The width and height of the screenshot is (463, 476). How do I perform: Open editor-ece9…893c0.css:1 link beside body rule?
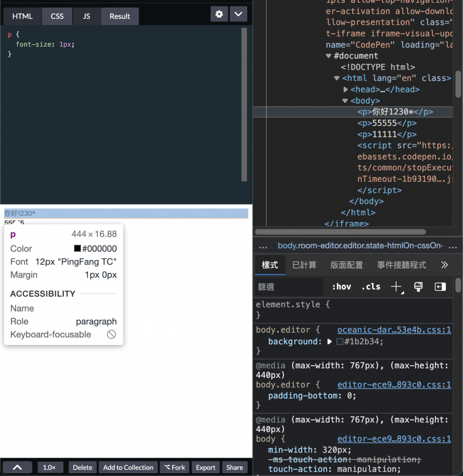[x=394, y=439]
